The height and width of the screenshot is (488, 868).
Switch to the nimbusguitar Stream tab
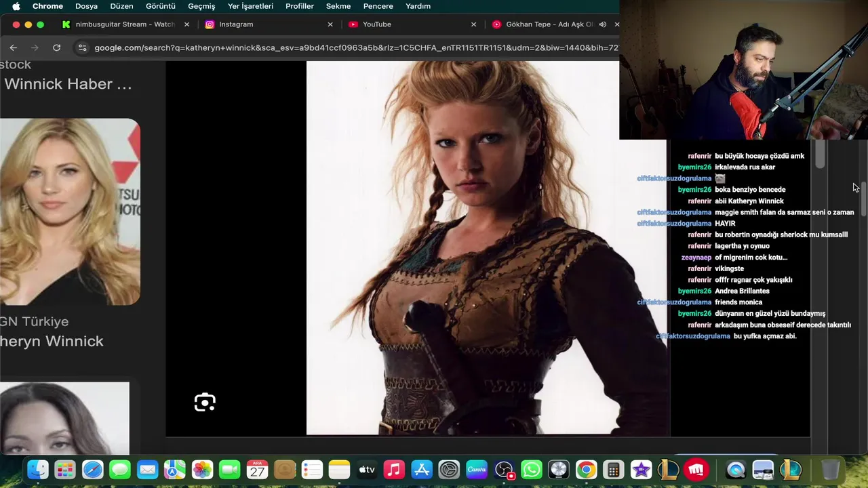pyautogui.click(x=125, y=24)
